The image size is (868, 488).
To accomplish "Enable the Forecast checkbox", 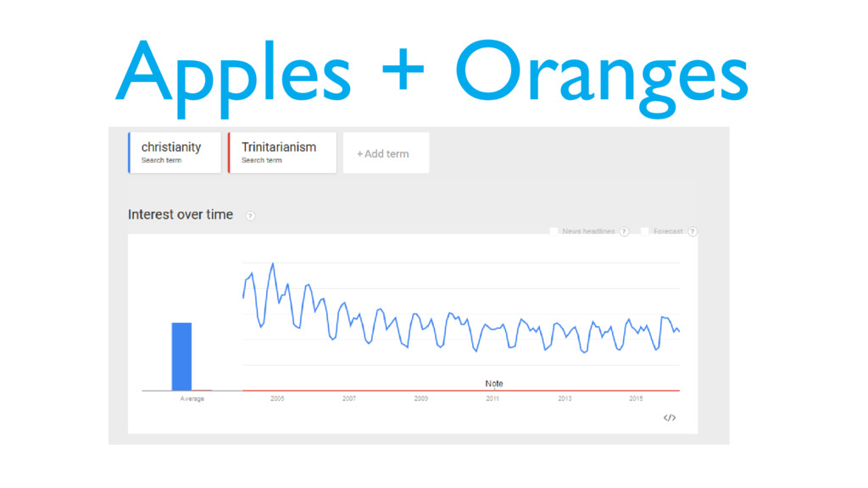I will [x=644, y=231].
